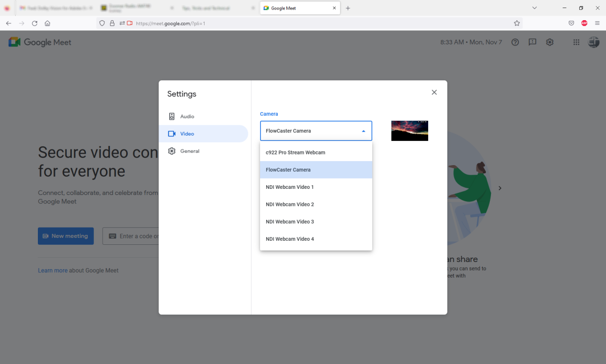Choose c922 Pro Stream Webcam option
Screen dimensions: 606x364
[316, 152]
